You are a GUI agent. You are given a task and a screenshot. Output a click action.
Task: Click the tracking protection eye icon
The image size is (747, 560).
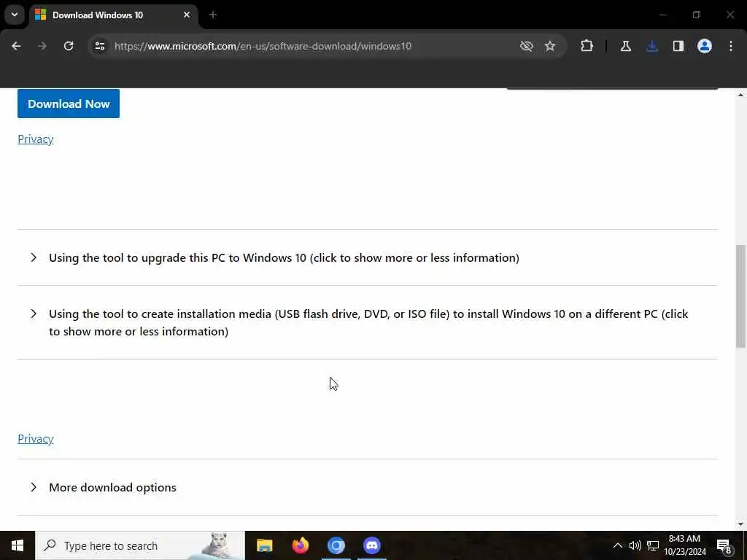click(x=526, y=46)
